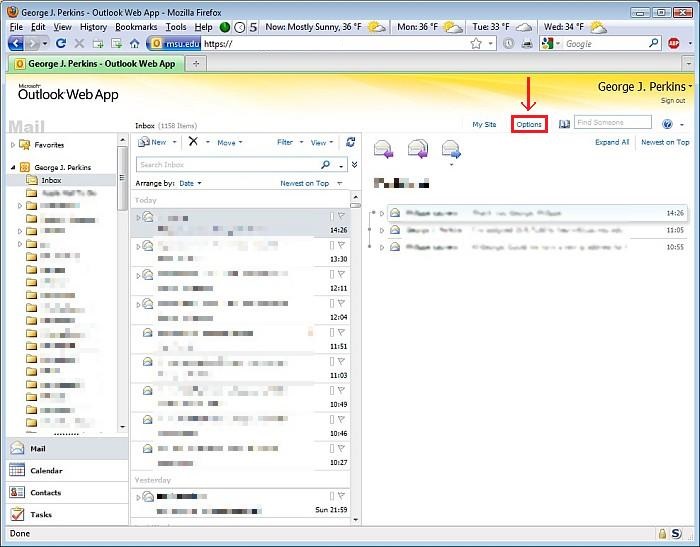Open the blue help question mark icon

pos(667,124)
